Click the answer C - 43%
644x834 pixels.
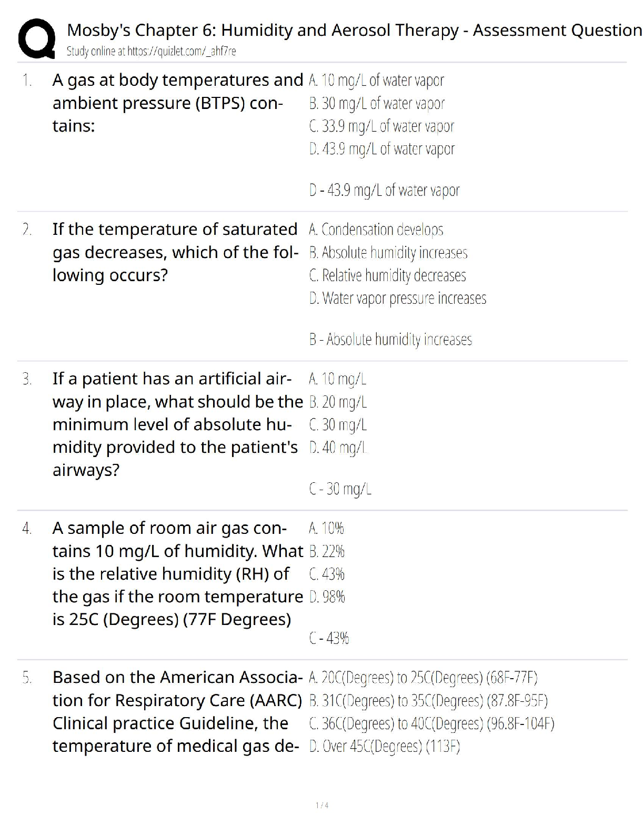coord(329,639)
